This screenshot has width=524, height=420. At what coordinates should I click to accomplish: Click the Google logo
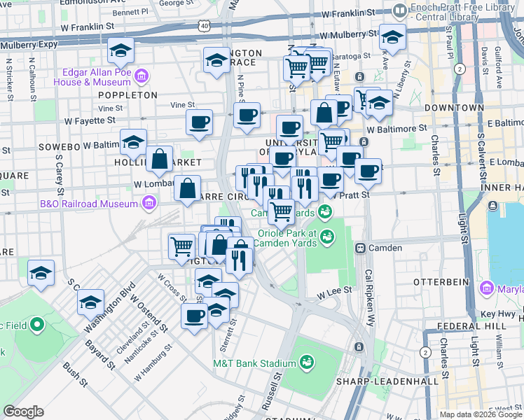tap(23, 412)
